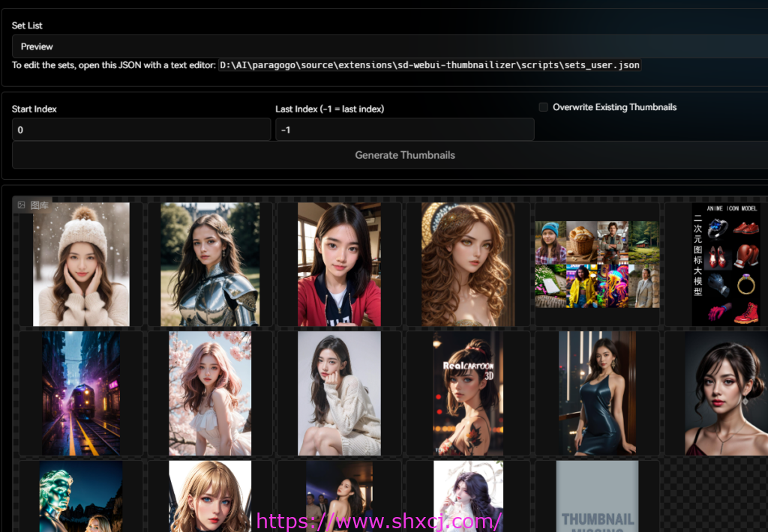768x532 pixels.
Task: Click inside the Last Index field
Action: [405, 129]
